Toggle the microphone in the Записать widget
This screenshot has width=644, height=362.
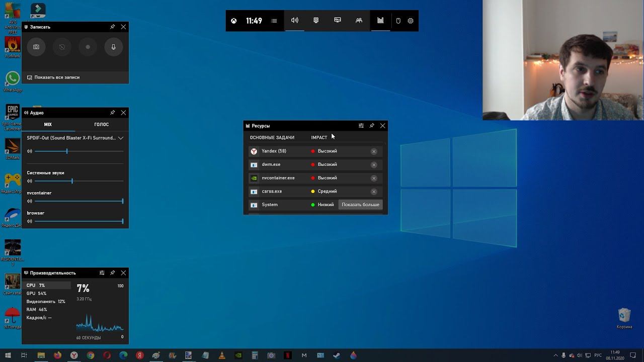[113, 47]
